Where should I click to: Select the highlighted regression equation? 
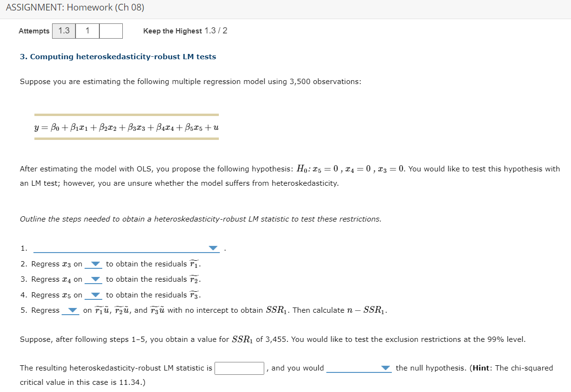(x=127, y=127)
